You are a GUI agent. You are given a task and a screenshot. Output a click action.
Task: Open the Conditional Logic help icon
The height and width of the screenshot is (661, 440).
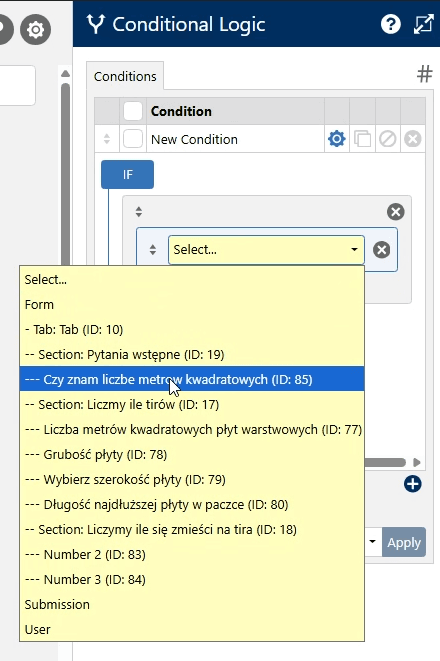(390, 24)
